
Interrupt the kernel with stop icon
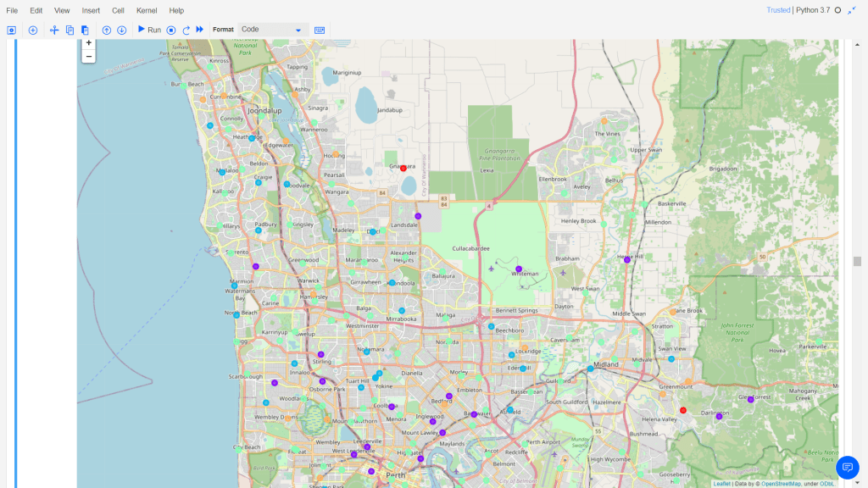pos(171,30)
